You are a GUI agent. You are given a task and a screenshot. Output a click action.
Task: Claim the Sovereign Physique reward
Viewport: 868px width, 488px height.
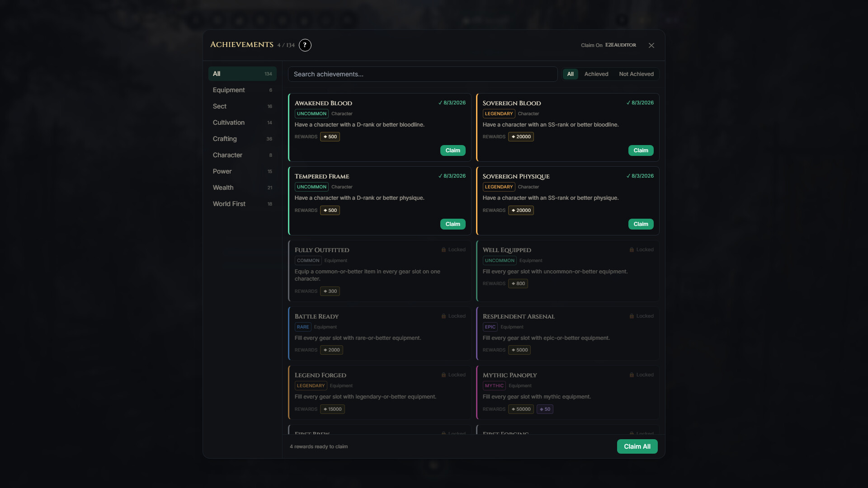(x=641, y=224)
